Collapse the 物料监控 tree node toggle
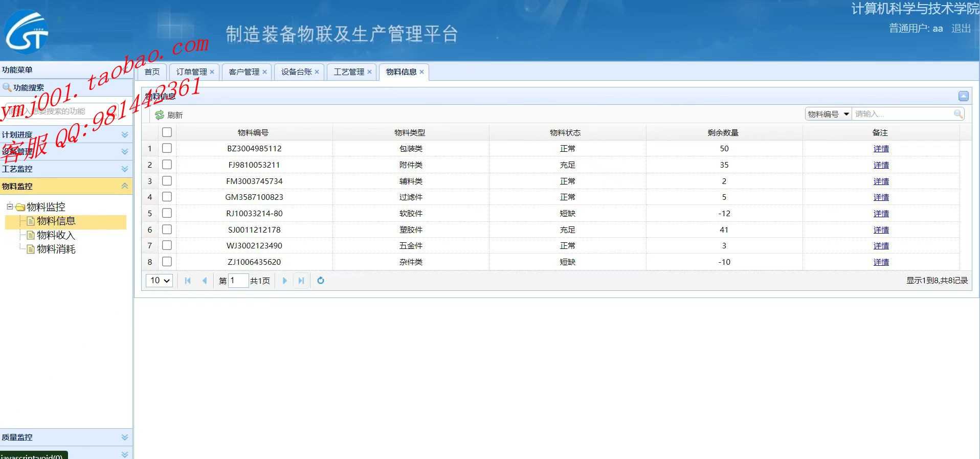The height and width of the screenshot is (459, 980). (x=9, y=206)
